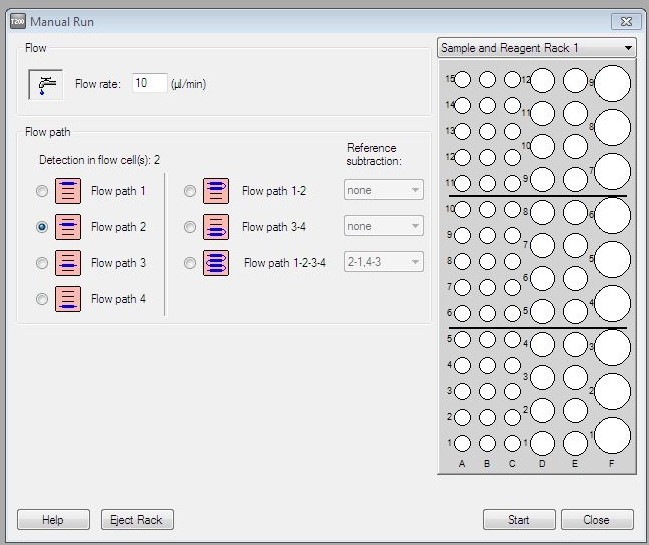The height and width of the screenshot is (545, 649).
Task: Click the Eject Rack button
Action: click(x=137, y=520)
